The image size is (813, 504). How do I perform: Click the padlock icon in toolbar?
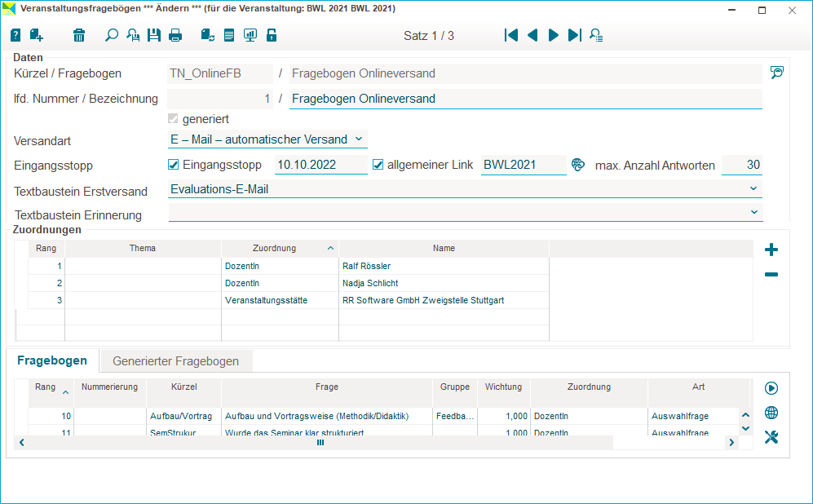click(272, 35)
